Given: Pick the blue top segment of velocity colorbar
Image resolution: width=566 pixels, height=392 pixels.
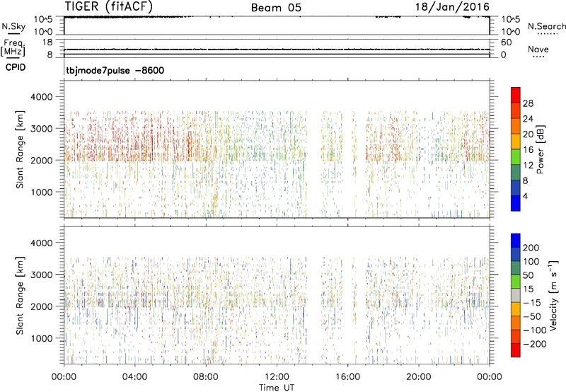Looking at the screenshot, I should [516, 241].
